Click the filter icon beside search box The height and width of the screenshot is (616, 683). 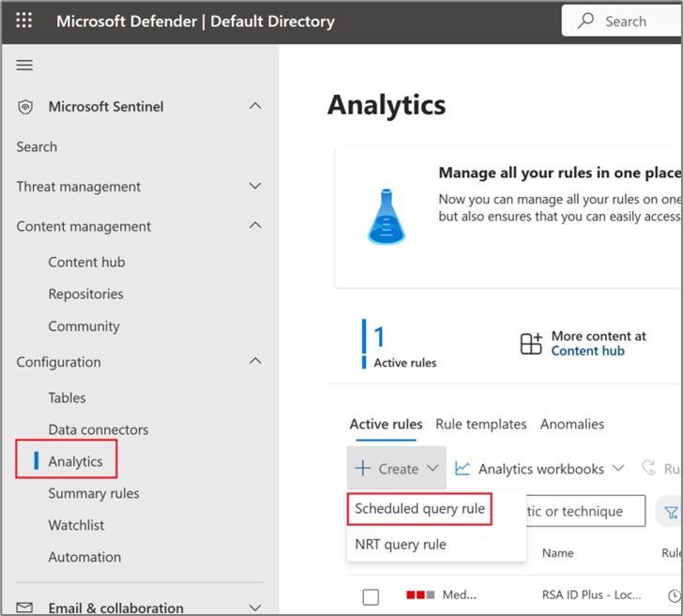point(671,512)
